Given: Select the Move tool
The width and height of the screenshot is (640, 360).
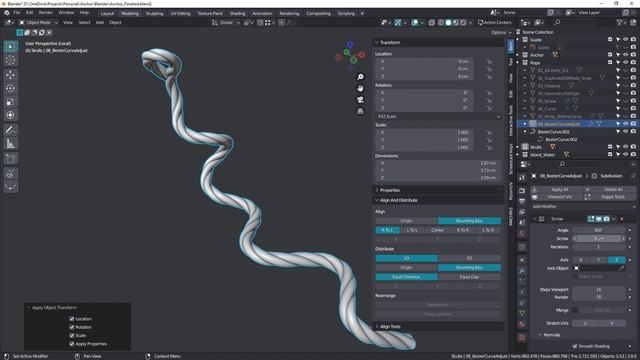Looking at the screenshot, I should (11, 75).
